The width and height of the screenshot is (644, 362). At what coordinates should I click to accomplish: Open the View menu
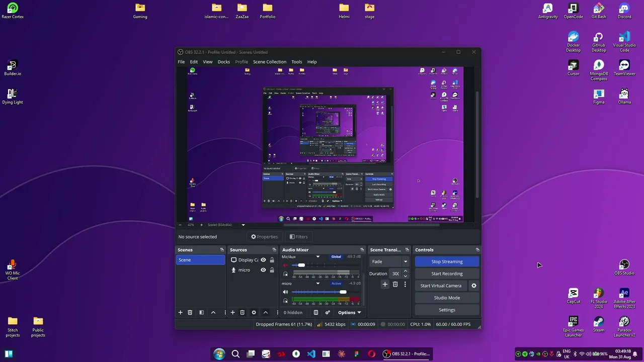pos(207,62)
